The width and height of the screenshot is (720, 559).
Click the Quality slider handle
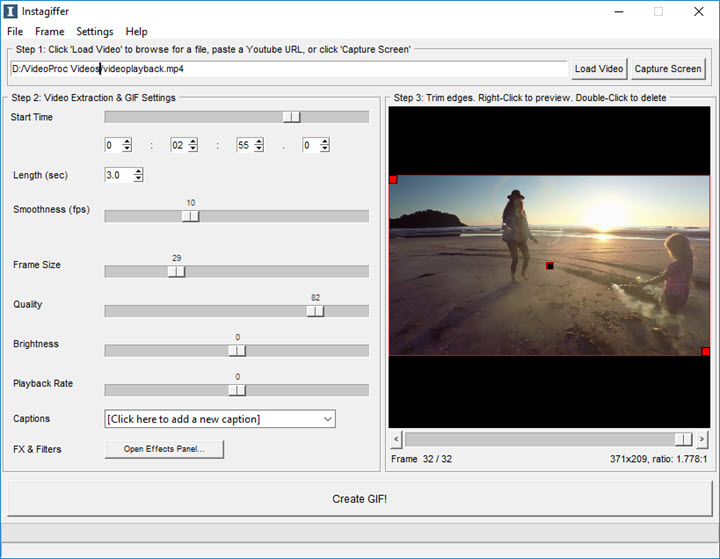click(315, 311)
